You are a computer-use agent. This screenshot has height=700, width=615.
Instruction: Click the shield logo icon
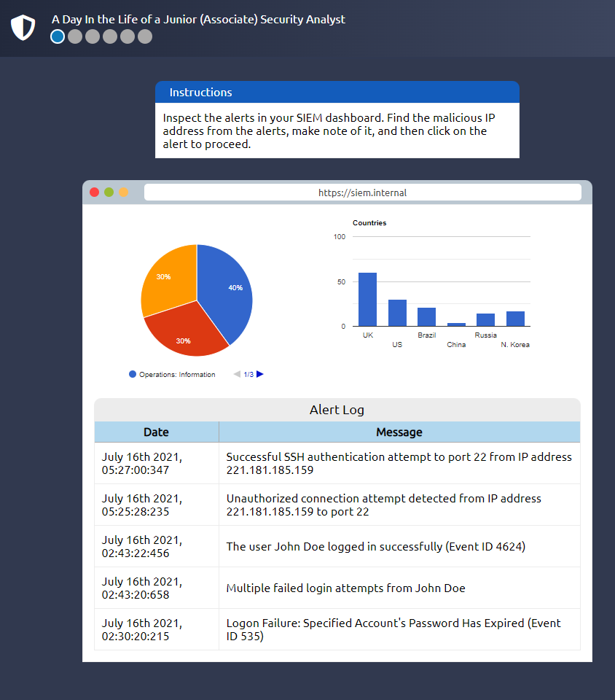[x=23, y=27]
